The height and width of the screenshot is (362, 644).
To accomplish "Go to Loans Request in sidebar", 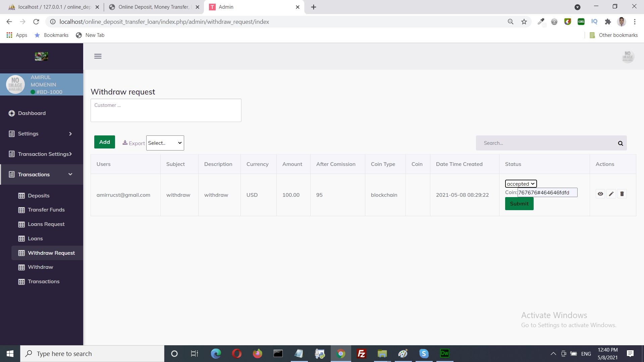I will pos(46,224).
